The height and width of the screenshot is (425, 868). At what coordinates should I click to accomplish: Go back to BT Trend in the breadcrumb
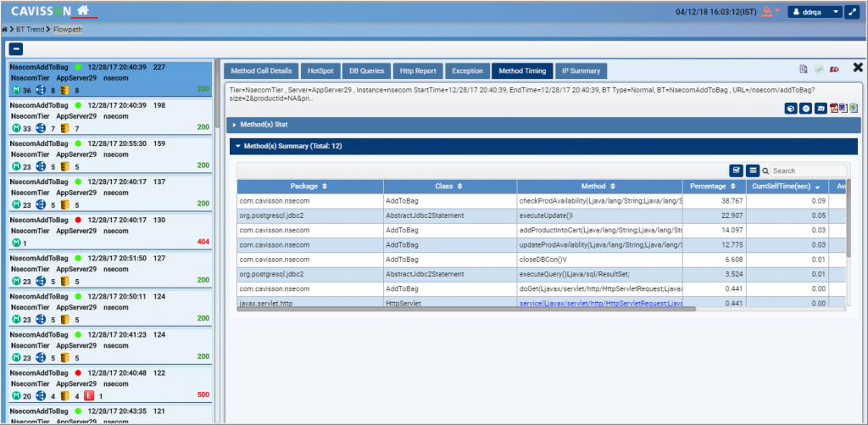click(x=31, y=29)
